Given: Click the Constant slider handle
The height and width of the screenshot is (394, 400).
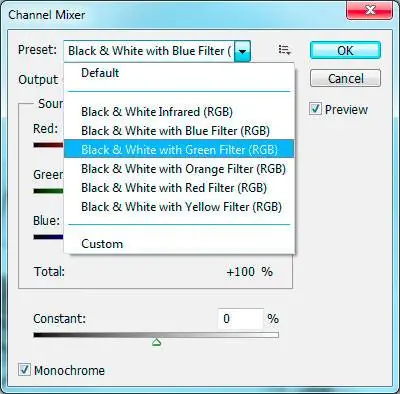Looking at the screenshot, I should click(156, 342).
